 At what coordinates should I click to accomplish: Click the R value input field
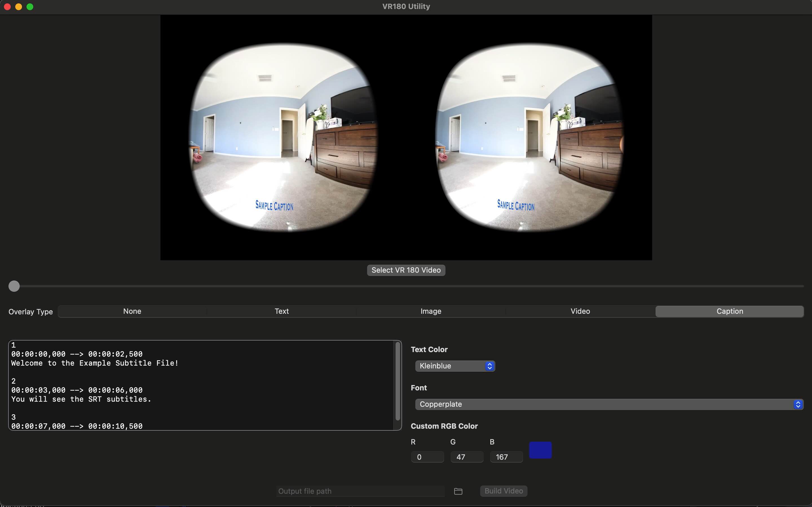click(427, 457)
